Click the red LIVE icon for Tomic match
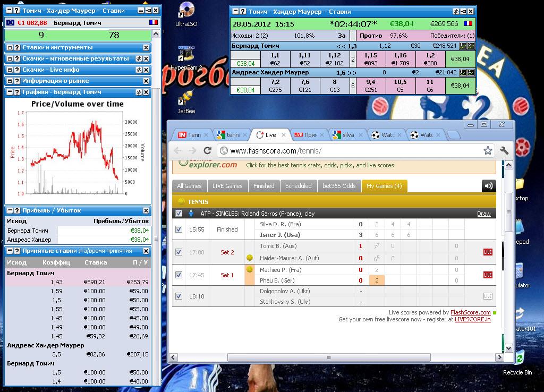This screenshot has width=544, height=392. tap(487, 252)
